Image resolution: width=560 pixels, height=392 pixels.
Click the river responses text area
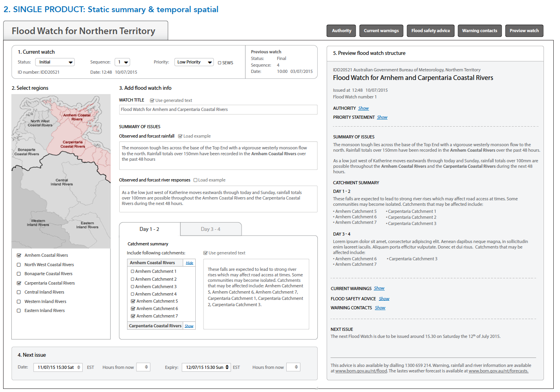(x=218, y=199)
